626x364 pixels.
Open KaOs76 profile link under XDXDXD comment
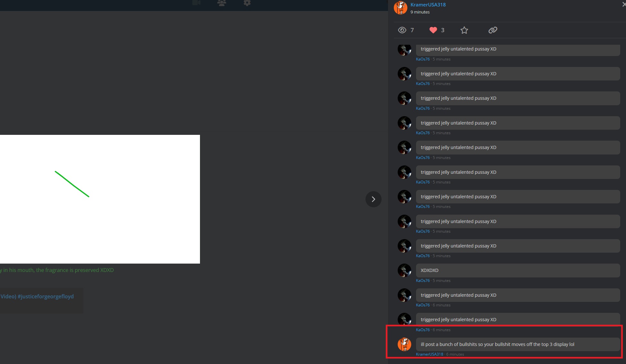coord(423,281)
